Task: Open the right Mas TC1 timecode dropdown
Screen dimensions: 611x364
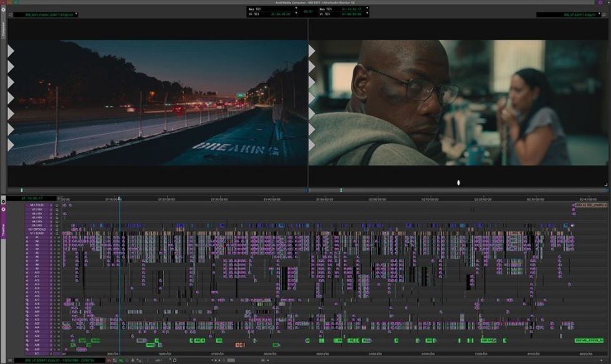Action: pyautogui.click(x=367, y=8)
